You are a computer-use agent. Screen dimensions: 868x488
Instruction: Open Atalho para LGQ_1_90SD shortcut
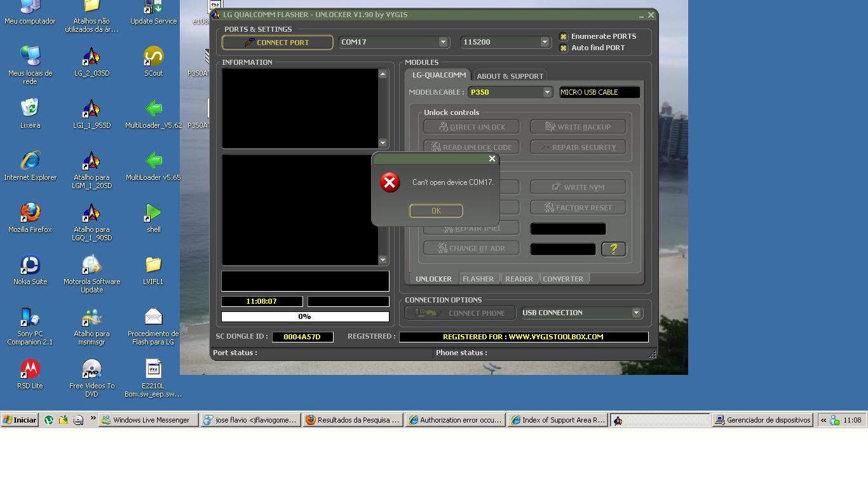(92, 221)
